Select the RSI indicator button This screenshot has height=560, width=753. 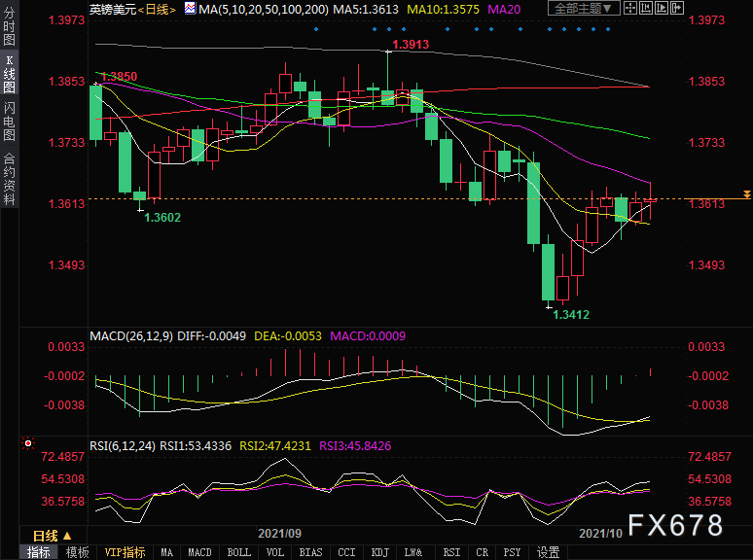click(451, 552)
